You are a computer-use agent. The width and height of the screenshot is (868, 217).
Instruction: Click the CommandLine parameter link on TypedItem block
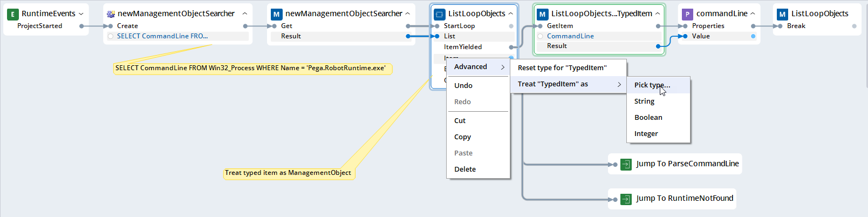[x=570, y=36]
